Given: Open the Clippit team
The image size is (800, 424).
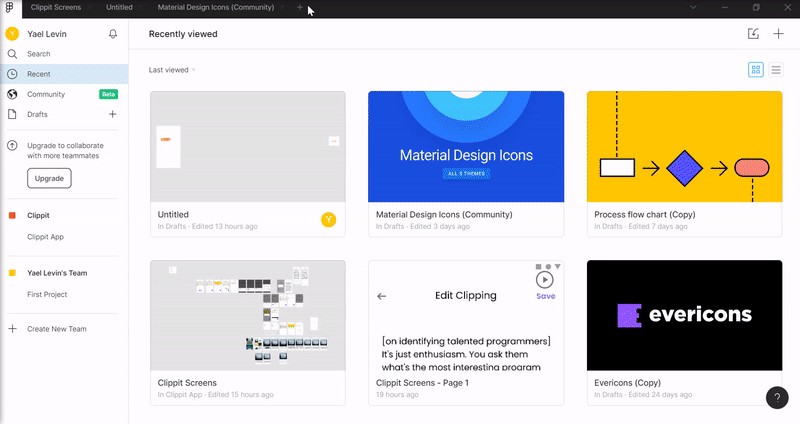Looking at the screenshot, I should click(38, 215).
